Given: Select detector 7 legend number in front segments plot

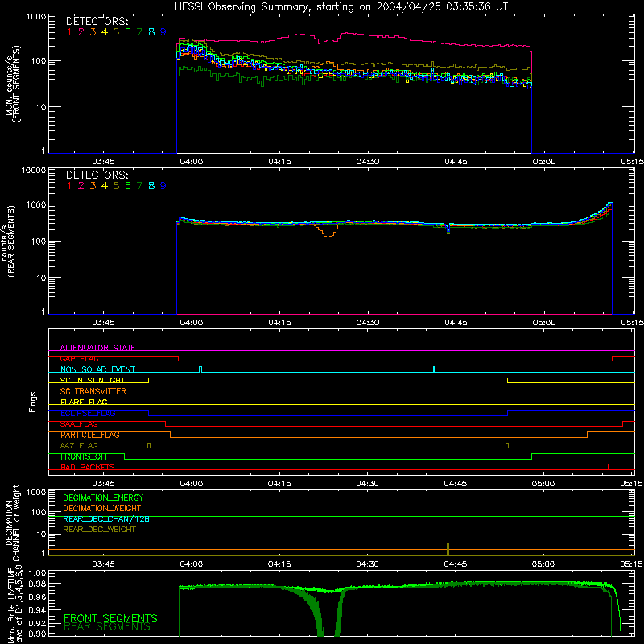Looking at the screenshot, I should [139, 32].
